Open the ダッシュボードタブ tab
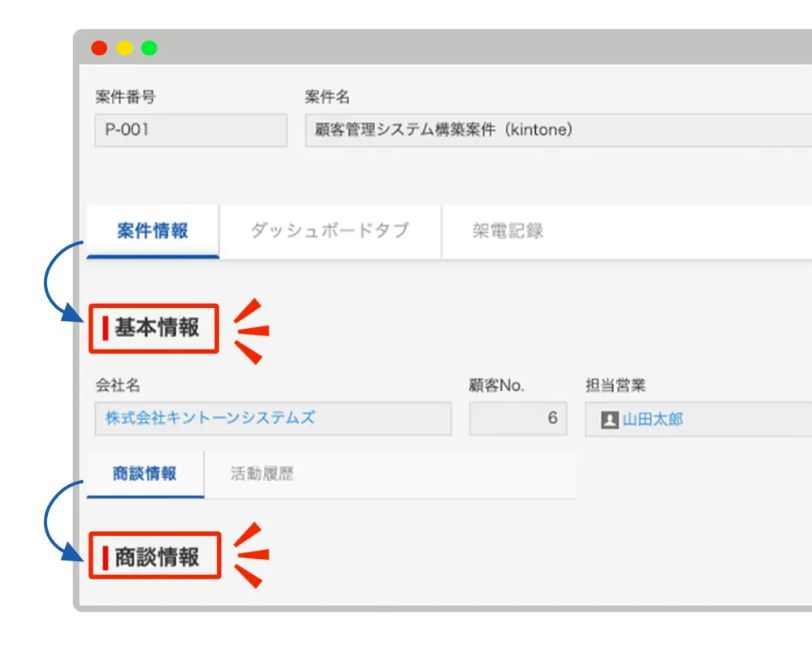The height and width of the screenshot is (645, 812). coord(330,232)
